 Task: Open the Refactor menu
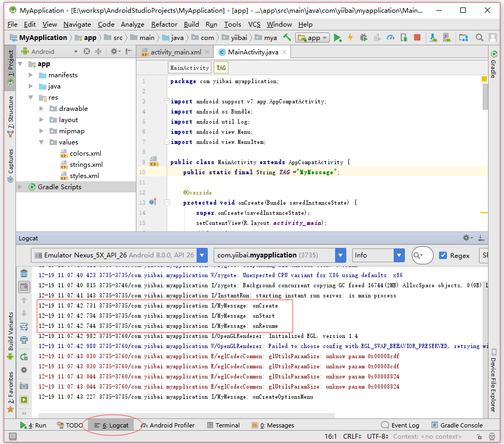164,25
